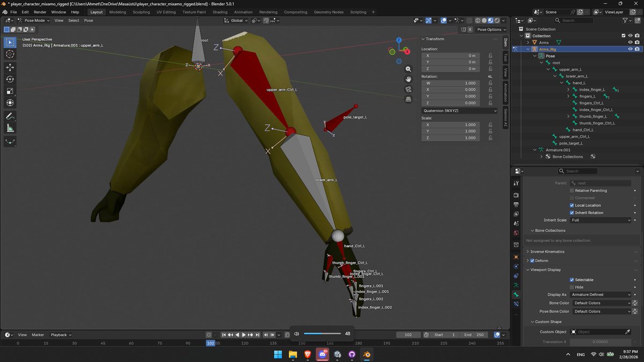Play the animation in the timeline
This screenshot has height=362, width=644.
click(x=244, y=335)
